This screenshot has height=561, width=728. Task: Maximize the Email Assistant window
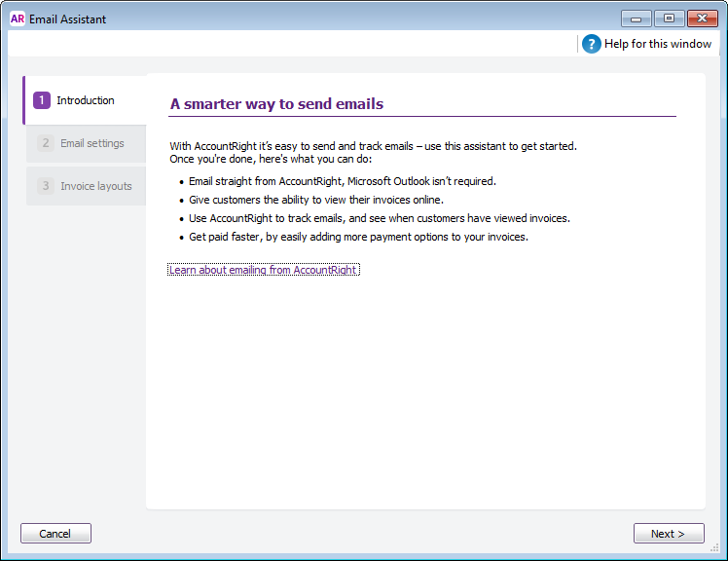(669, 19)
